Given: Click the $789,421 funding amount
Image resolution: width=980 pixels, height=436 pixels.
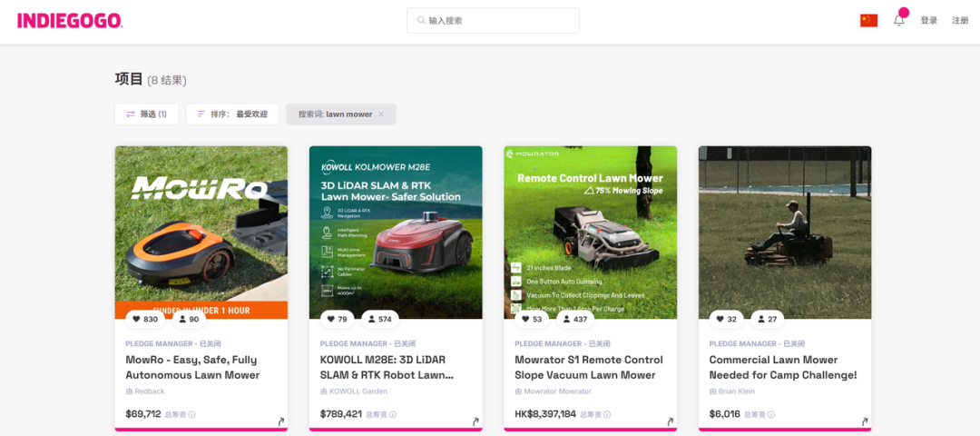Looking at the screenshot, I should [x=341, y=413].
